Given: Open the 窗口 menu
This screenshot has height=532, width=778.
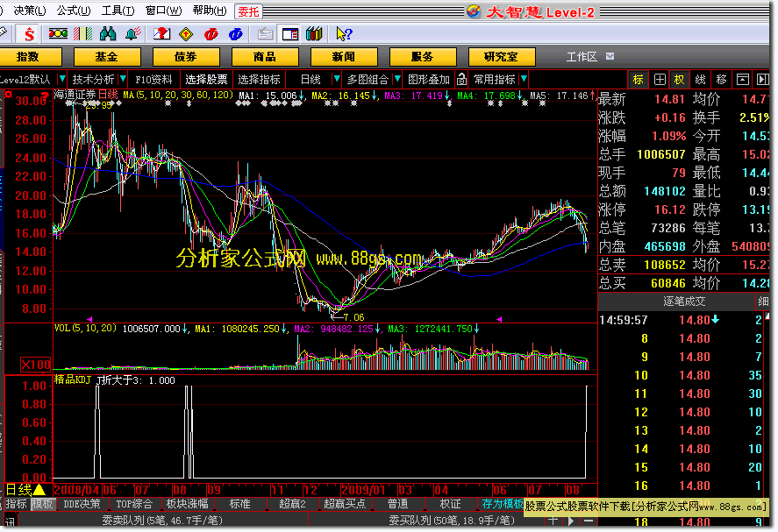Looking at the screenshot, I should pos(163,11).
